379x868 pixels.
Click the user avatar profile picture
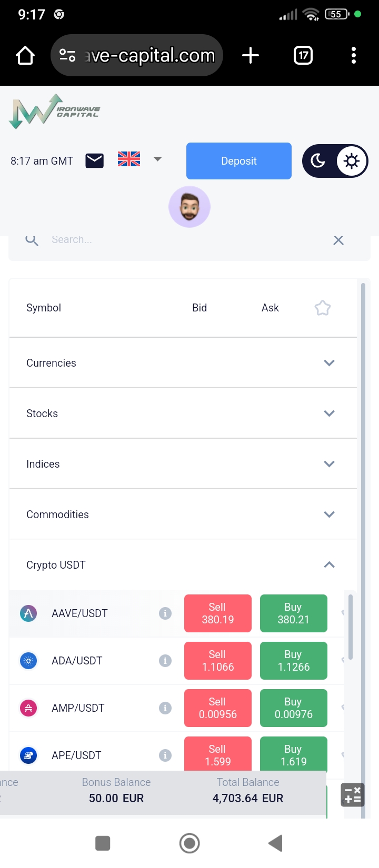(x=189, y=207)
